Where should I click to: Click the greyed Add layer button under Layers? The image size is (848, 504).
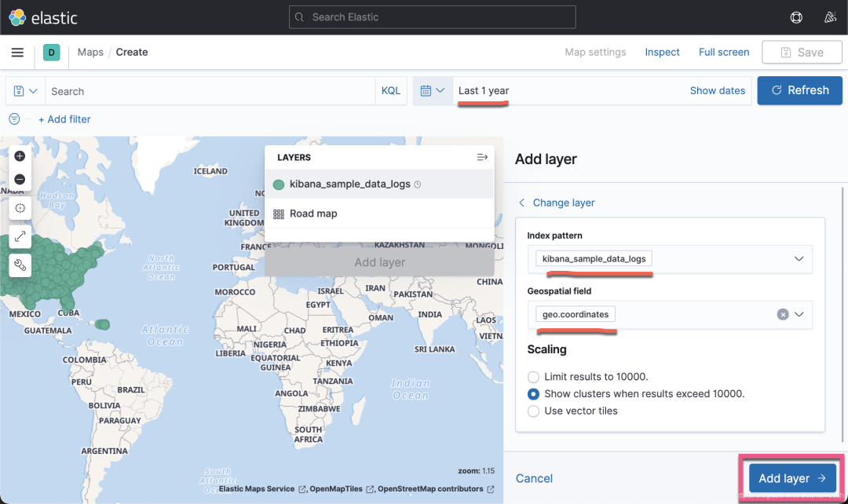(380, 262)
